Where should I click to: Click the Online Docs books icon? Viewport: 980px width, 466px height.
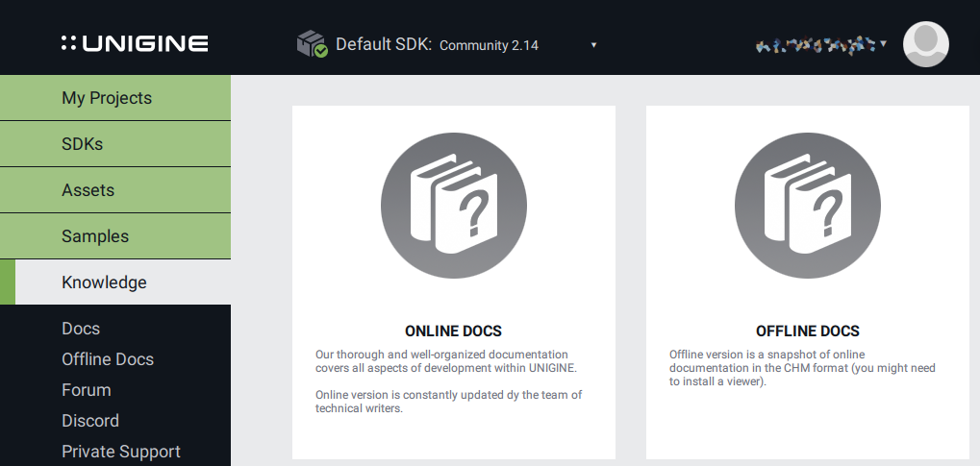tap(453, 205)
